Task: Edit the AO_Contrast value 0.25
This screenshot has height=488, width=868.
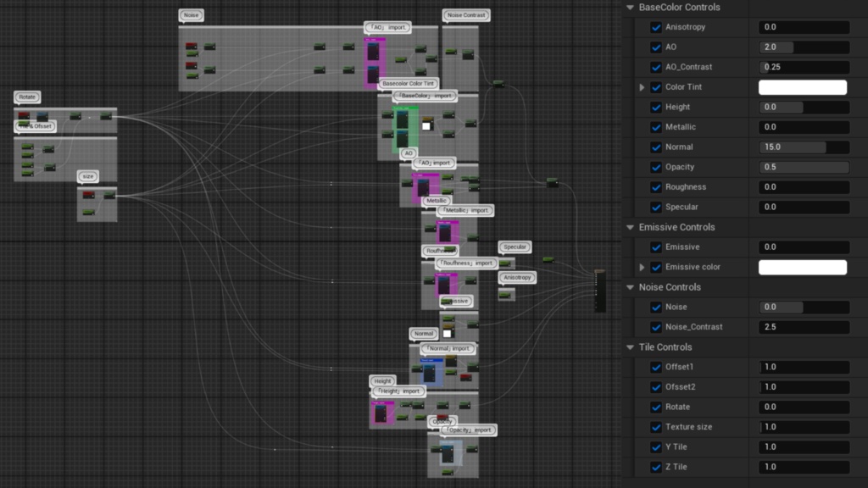Action: pos(804,67)
